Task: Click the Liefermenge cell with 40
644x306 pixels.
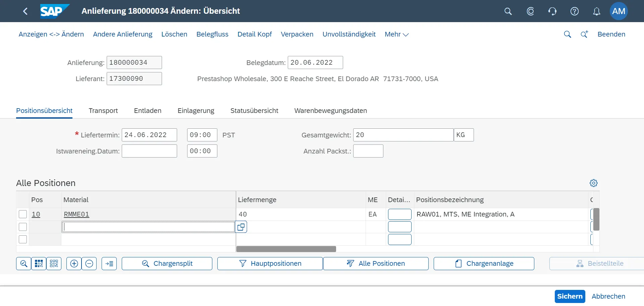Action: click(x=301, y=214)
